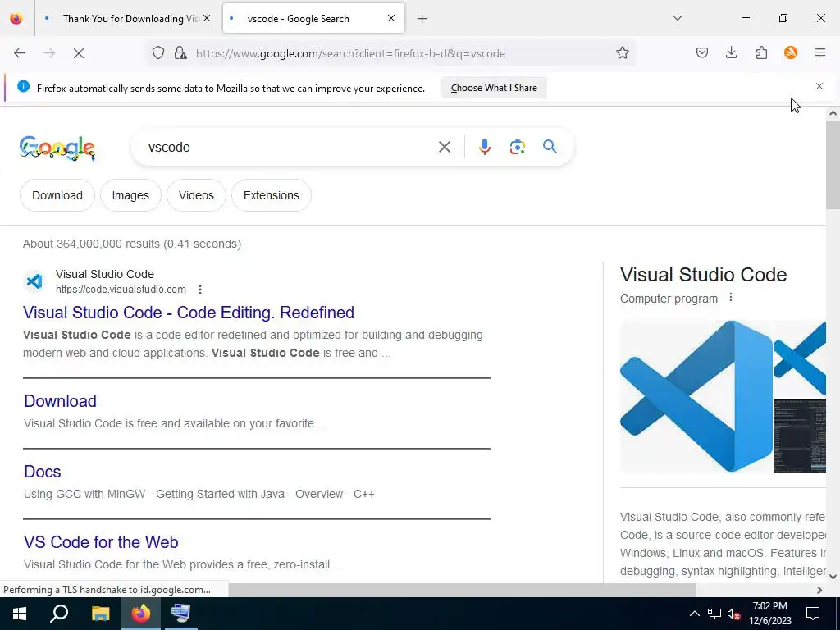Dismiss the Firefox data notification bar
Image resolution: width=840 pixels, height=630 pixels.
[819, 86]
